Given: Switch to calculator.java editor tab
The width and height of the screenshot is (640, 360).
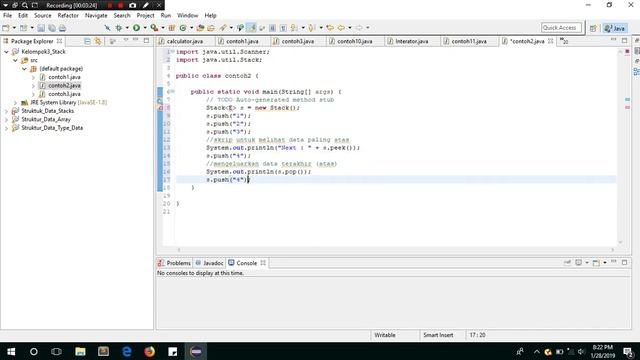Looking at the screenshot, I should (x=184, y=41).
